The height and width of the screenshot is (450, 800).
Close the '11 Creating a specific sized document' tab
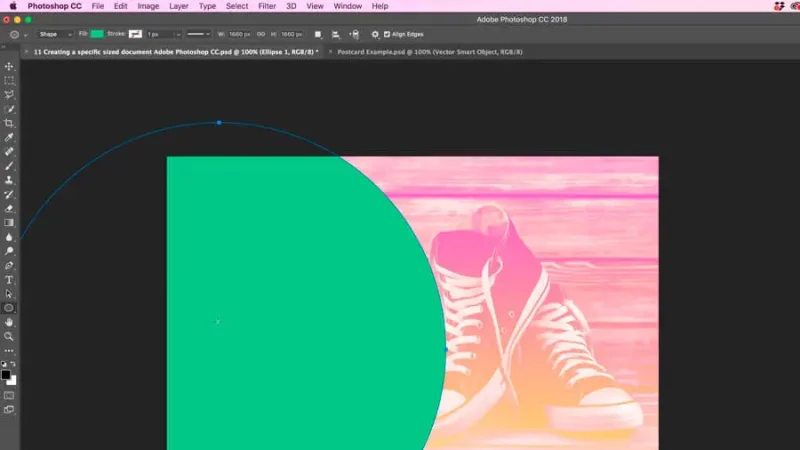(26, 52)
